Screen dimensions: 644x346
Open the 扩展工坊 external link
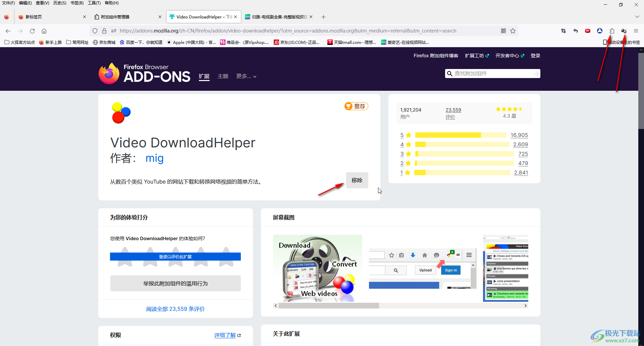(477, 56)
